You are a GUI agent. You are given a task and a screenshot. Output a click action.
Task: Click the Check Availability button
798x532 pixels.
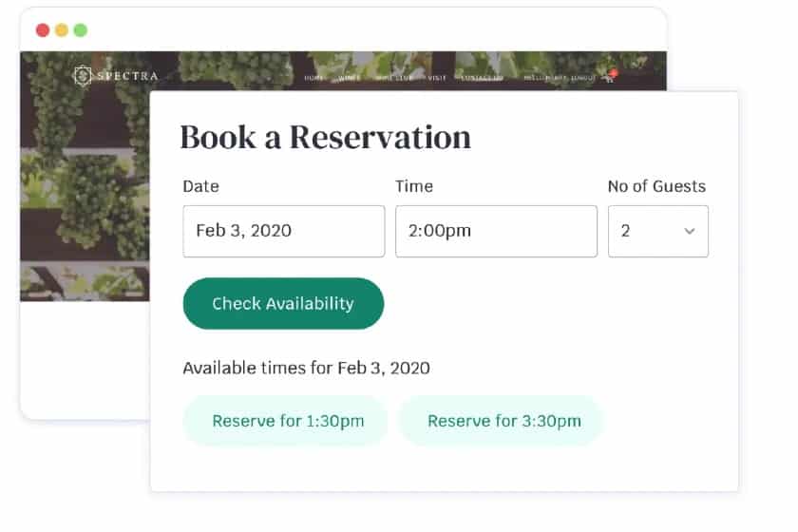pyautogui.click(x=283, y=303)
